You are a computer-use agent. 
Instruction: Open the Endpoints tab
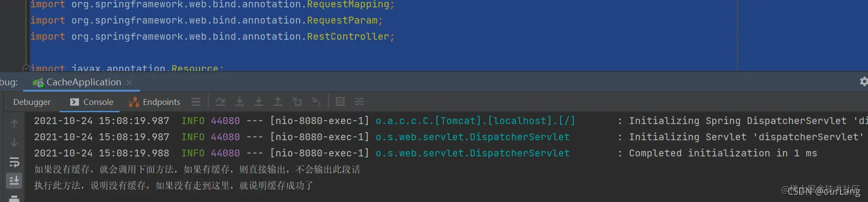point(154,102)
